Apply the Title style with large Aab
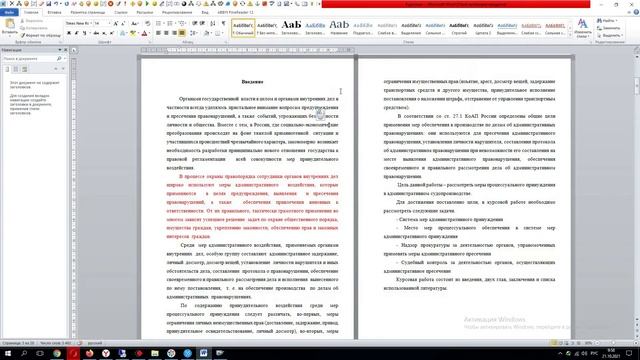Image resolution: width=640 pixels, height=360 pixels. (x=339, y=28)
